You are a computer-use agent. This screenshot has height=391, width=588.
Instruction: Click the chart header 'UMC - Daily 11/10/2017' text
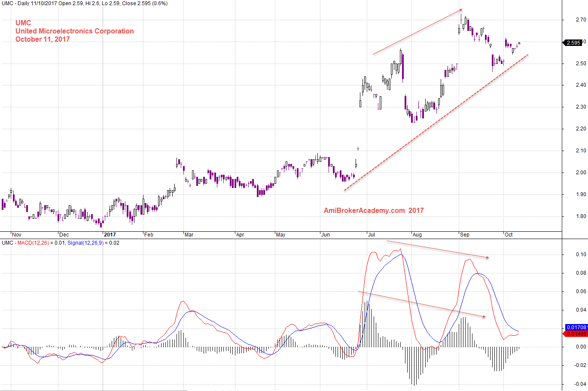coord(29,3)
